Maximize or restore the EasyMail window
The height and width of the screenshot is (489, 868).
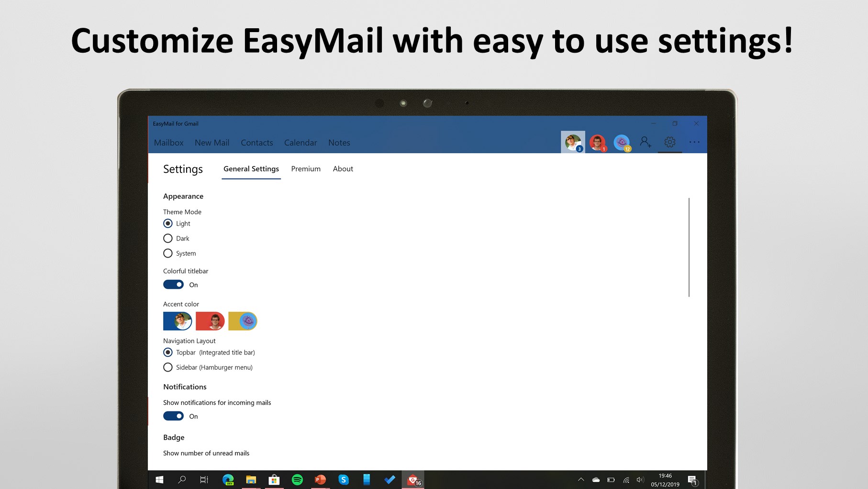[x=675, y=124]
